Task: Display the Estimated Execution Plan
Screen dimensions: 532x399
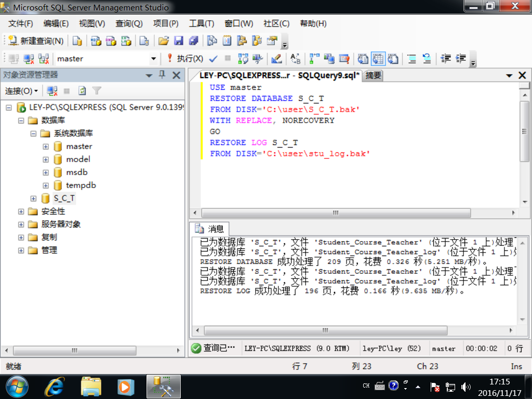Action: click(243, 59)
